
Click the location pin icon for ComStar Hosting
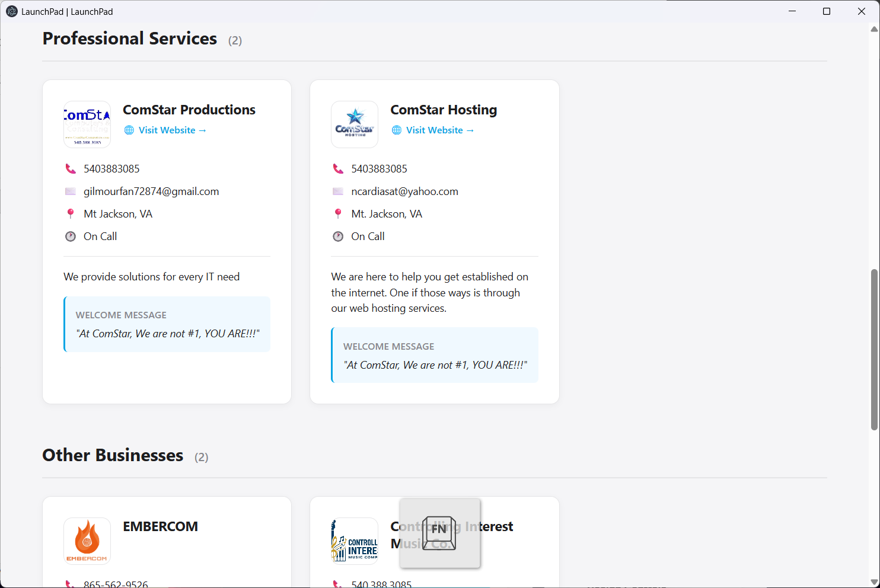click(338, 213)
